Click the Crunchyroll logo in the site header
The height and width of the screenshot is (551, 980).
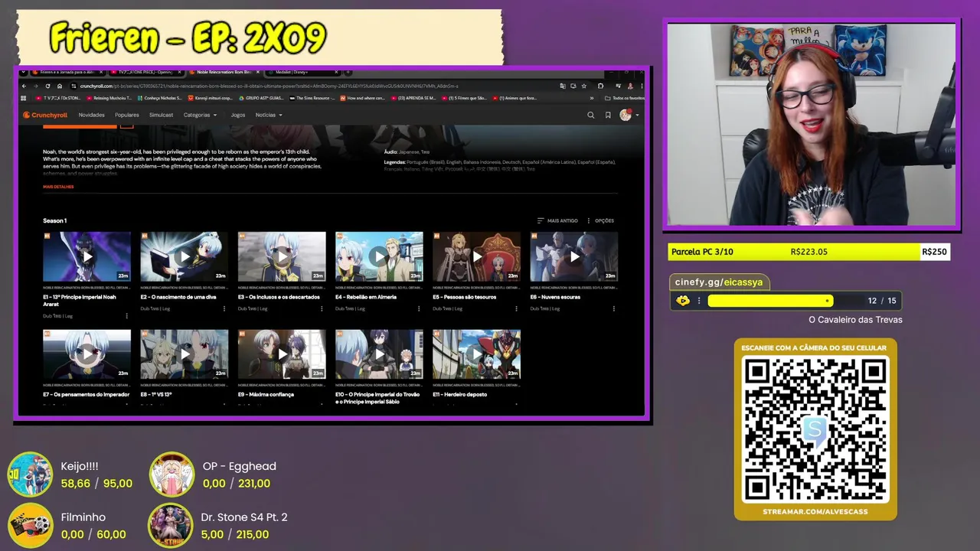click(x=45, y=115)
